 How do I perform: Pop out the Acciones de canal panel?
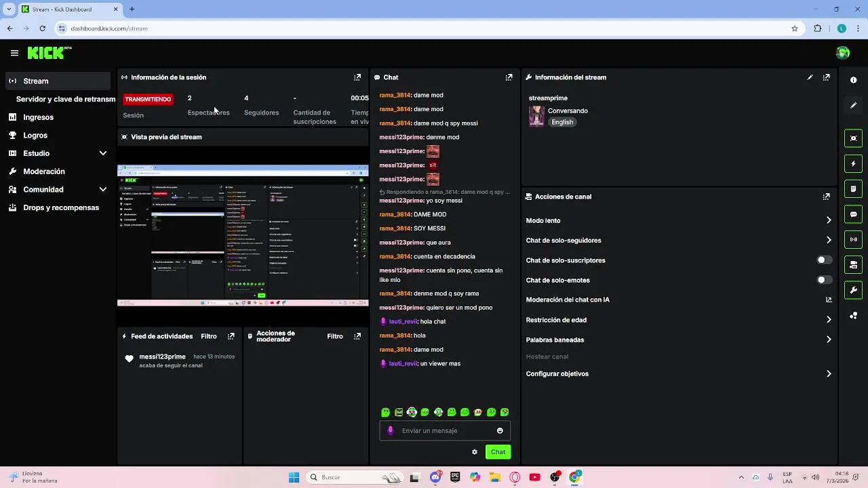coord(826,197)
